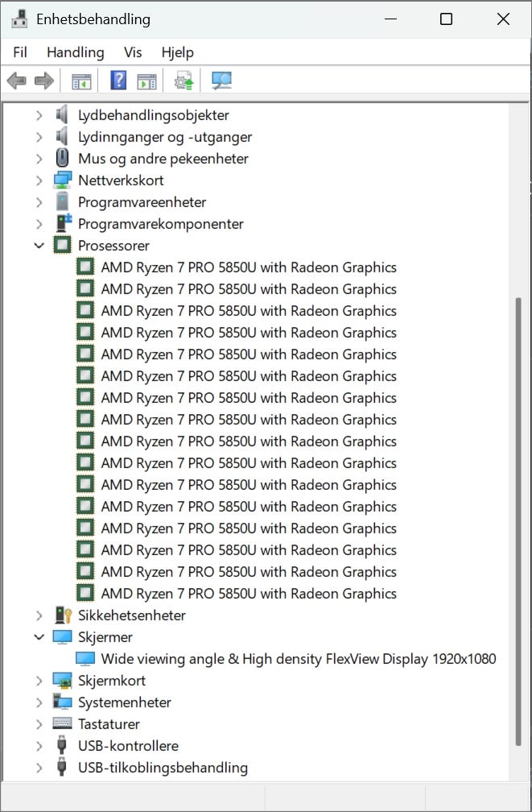Select the Programvarekomponenter label
This screenshot has height=812, width=532.
(x=160, y=224)
